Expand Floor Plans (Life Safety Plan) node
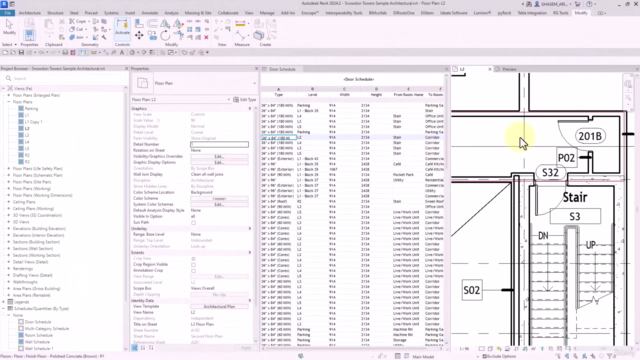640x360 pixels. click(9, 169)
